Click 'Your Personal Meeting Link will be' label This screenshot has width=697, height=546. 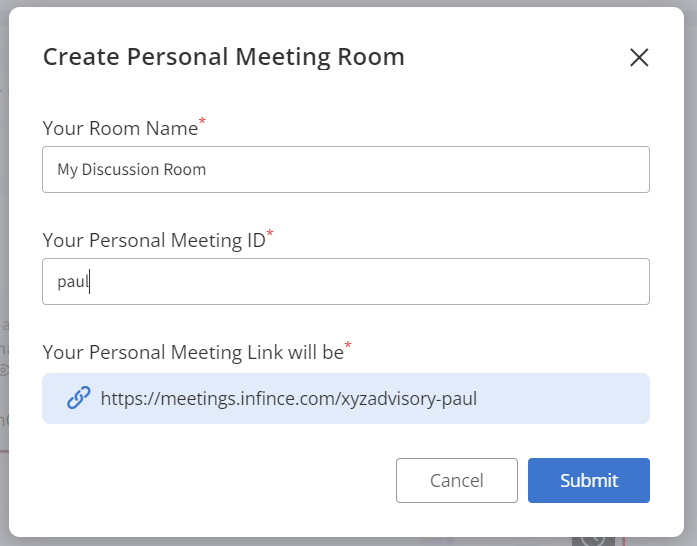click(x=192, y=352)
